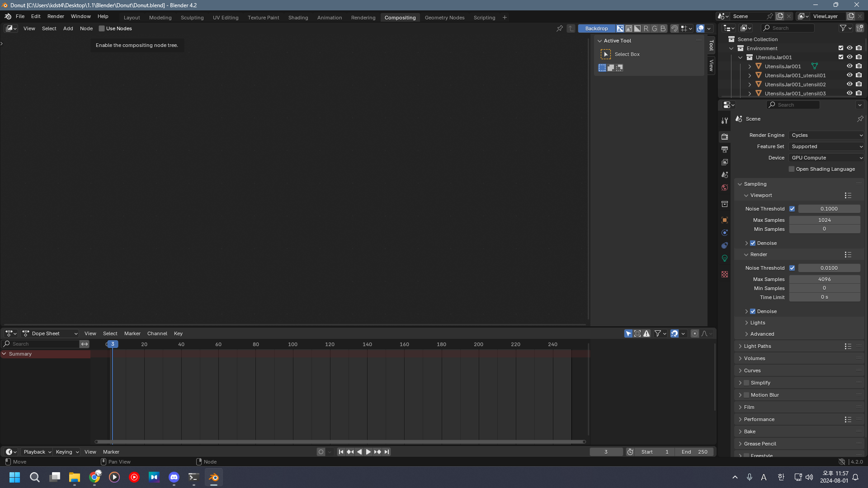Toggle the overlays icon in node editor
Image resolution: width=868 pixels, height=488 pixels.
[x=700, y=28]
